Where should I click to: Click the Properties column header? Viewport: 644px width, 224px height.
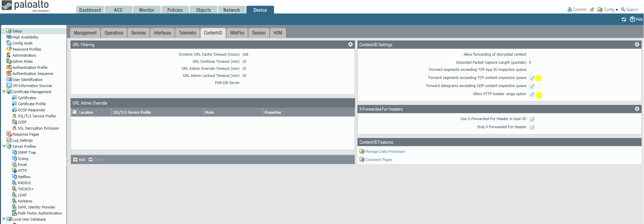pyautogui.click(x=308, y=112)
